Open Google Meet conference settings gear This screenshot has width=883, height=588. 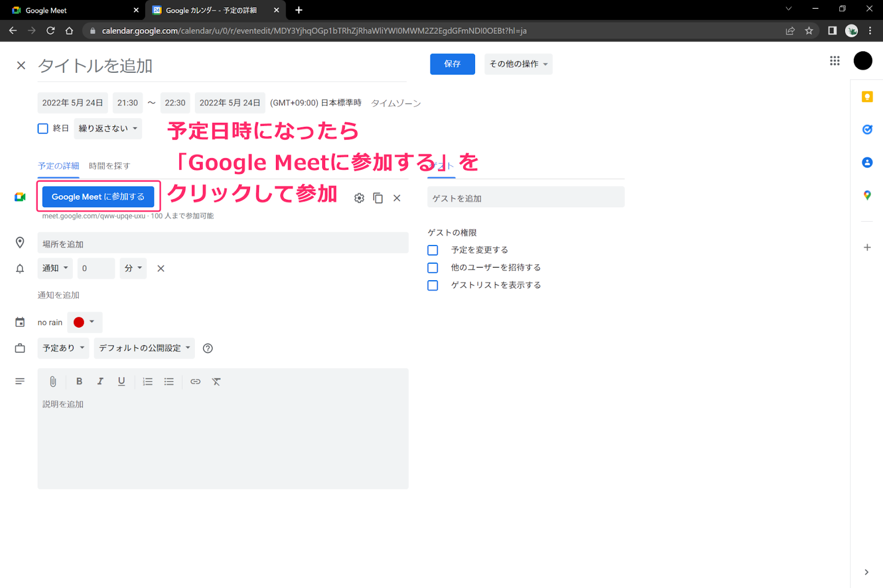point(359,198)
